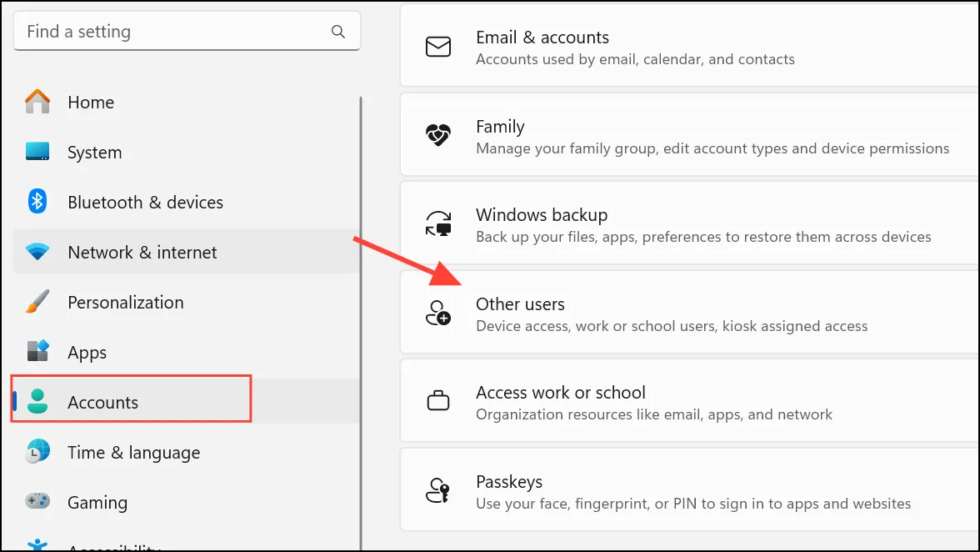Open Personalization settings
980x552 pixels.
coord(187,302)
